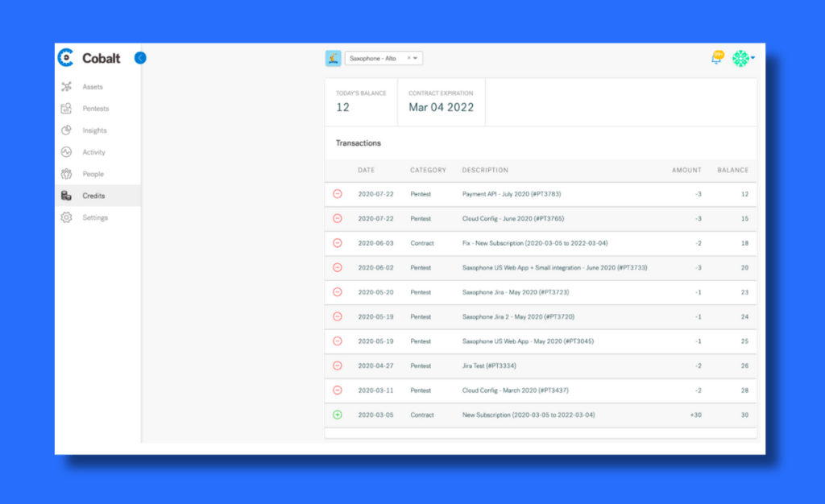Image resolution: width=825 pixels, height=504 pixels.
Task: Click the Contract category in the 2020-03-05 row
Action: click(422, 415)
